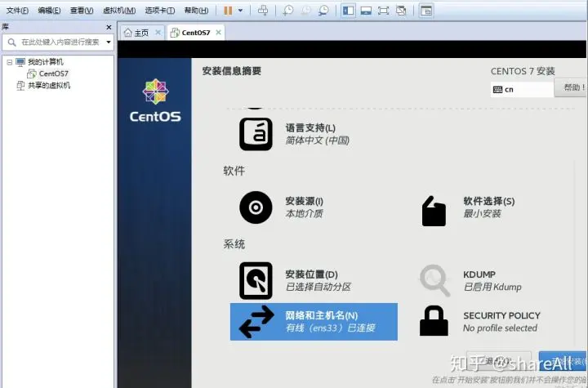This screenshot has width=588, height=388.
Task: Collapse the 我的计算机 tree node
Action: [x=9, y=62]
